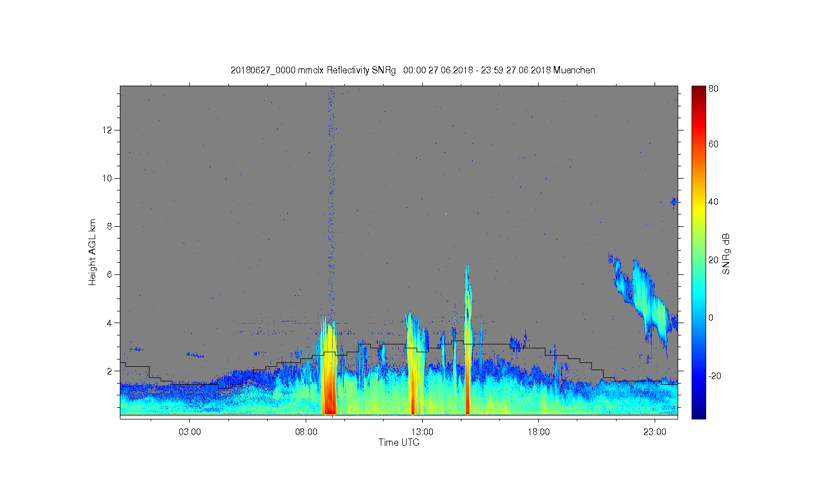Click the colorbar value 60

[713, 144]
